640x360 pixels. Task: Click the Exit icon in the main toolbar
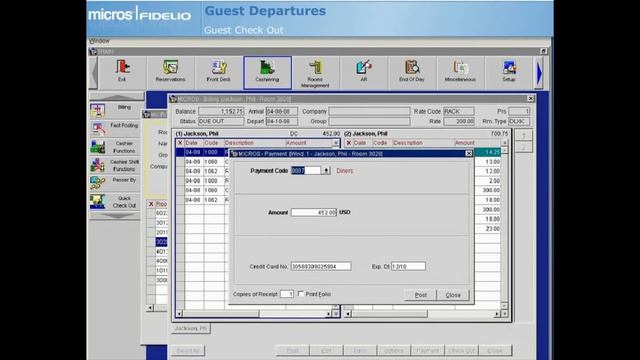click(x=122, y=72)
